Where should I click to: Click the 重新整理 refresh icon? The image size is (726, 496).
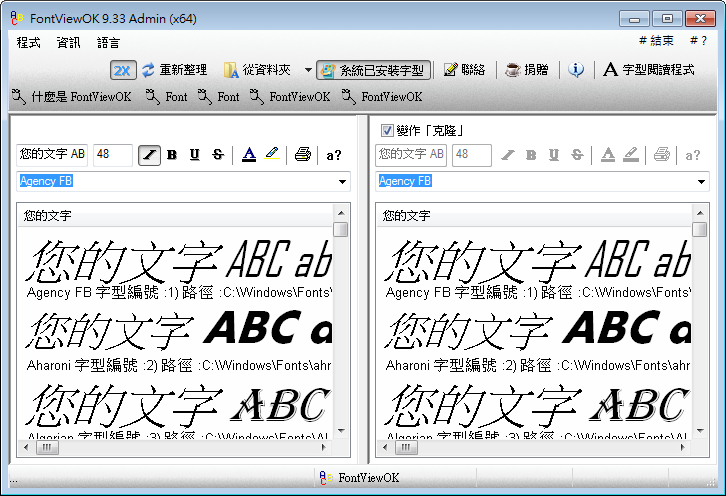pos(148,70)
